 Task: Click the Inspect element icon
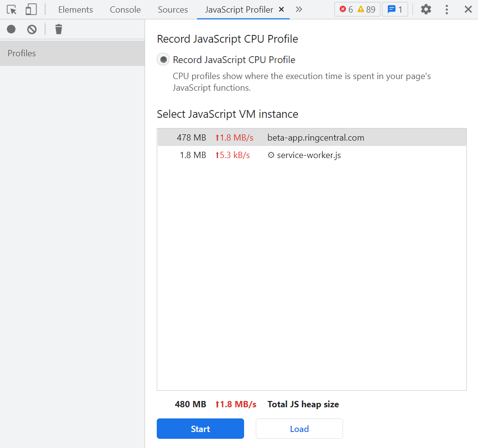pyautogui.click(x=12, y=9)
